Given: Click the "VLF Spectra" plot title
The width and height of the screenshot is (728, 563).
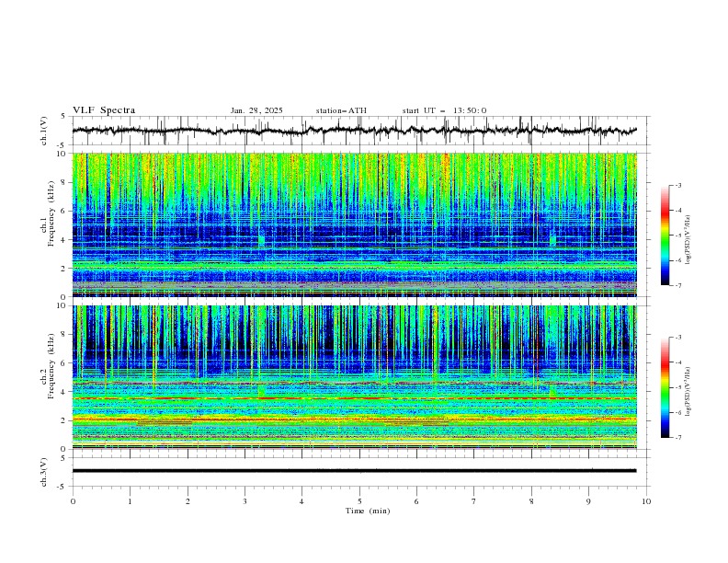Looking at the screenshot, I should [104, 110].
